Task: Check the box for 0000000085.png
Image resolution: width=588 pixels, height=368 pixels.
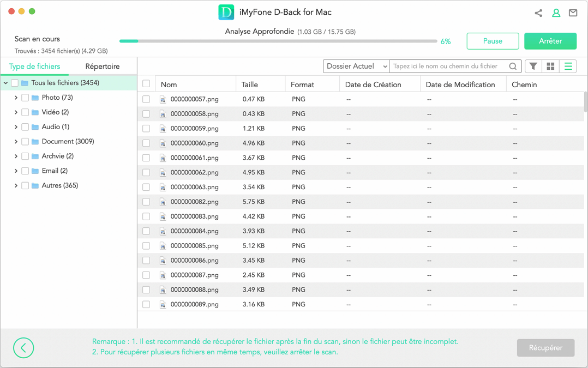Action: coord(146,246)
